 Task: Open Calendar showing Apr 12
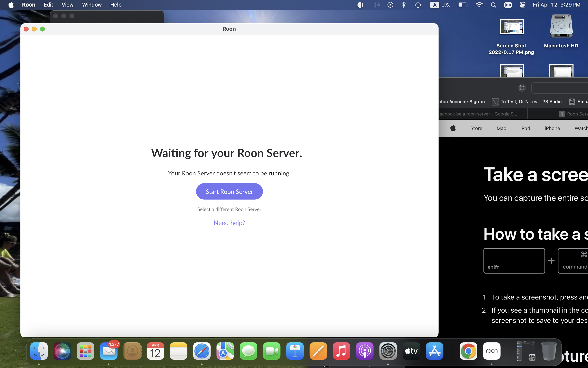pyautogui.click(x=155, y=351)
